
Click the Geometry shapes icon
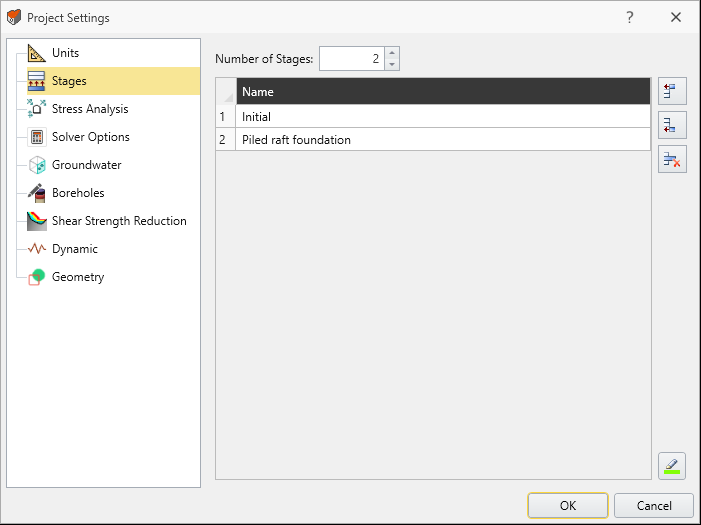point(37,277)
